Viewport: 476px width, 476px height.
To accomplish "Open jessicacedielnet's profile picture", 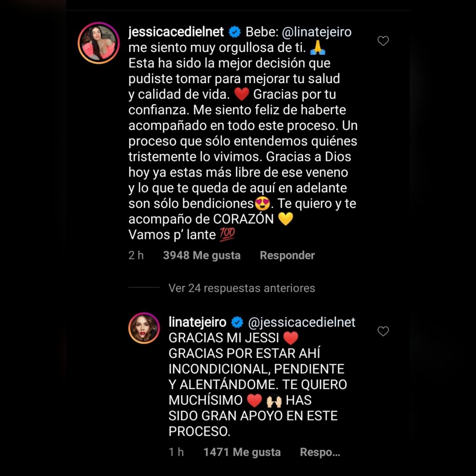I will (99, 43).
